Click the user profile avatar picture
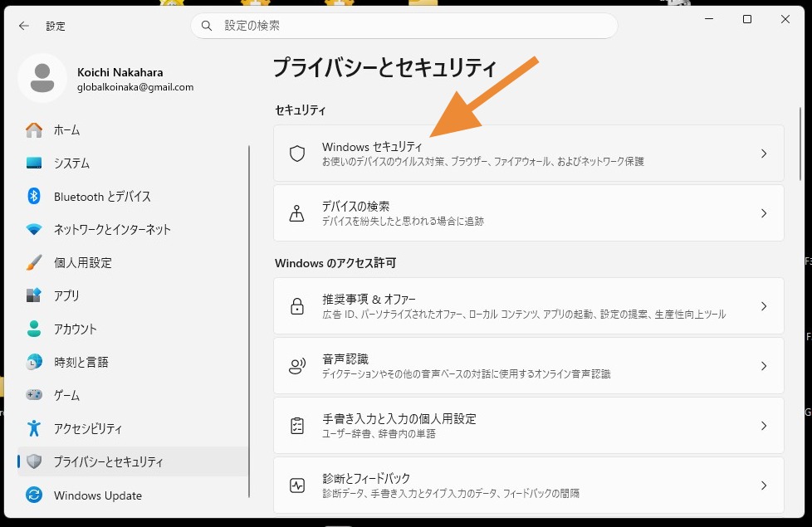Image resolution: width=812 pixels, height=527 pixels. (42, 78)
